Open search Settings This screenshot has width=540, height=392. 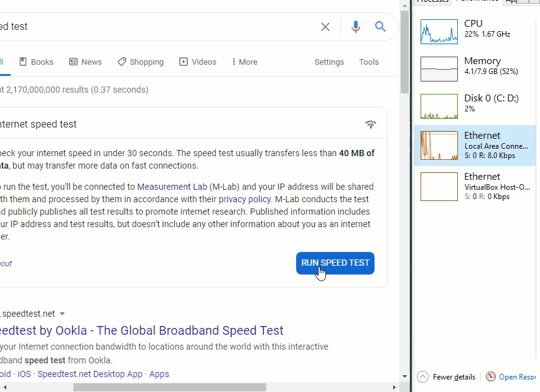point(329,62)
